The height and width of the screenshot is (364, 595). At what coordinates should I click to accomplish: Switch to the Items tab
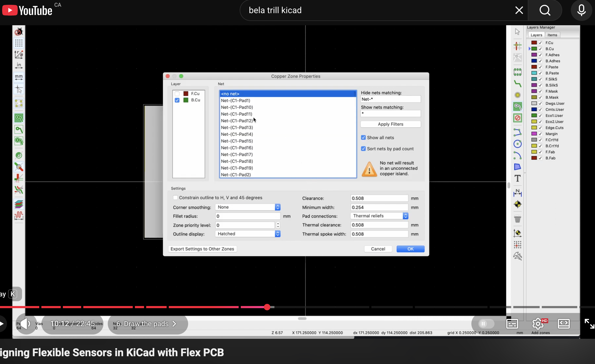552,35
